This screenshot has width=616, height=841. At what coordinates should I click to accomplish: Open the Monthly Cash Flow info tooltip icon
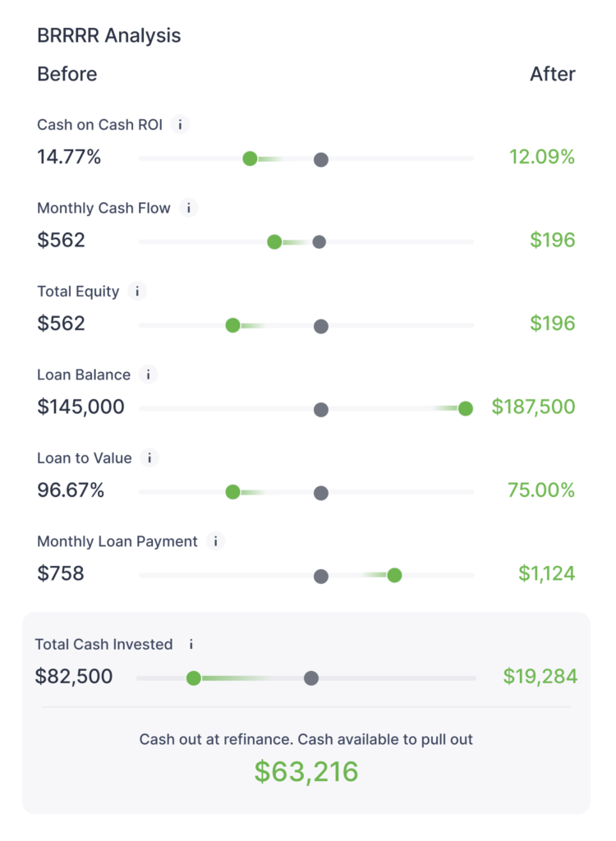[x=189, y=209]
